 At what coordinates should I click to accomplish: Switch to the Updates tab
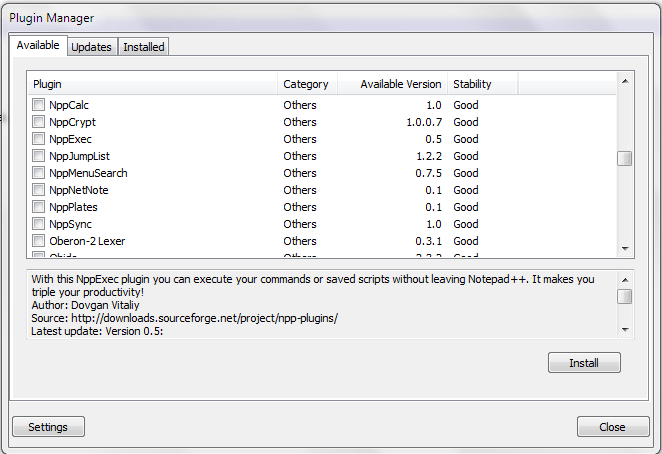tap(91, 47)
